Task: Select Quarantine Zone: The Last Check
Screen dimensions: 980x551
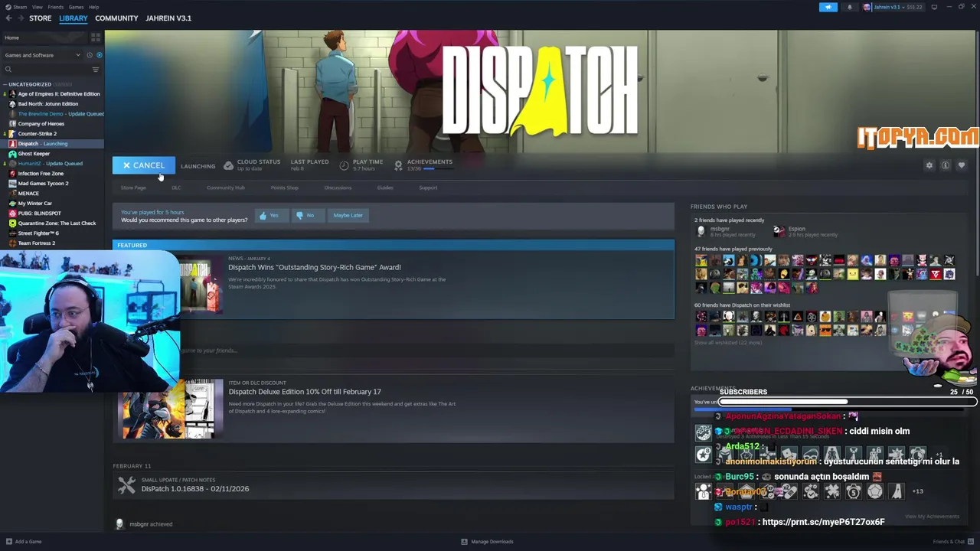Action: [52, 223]
